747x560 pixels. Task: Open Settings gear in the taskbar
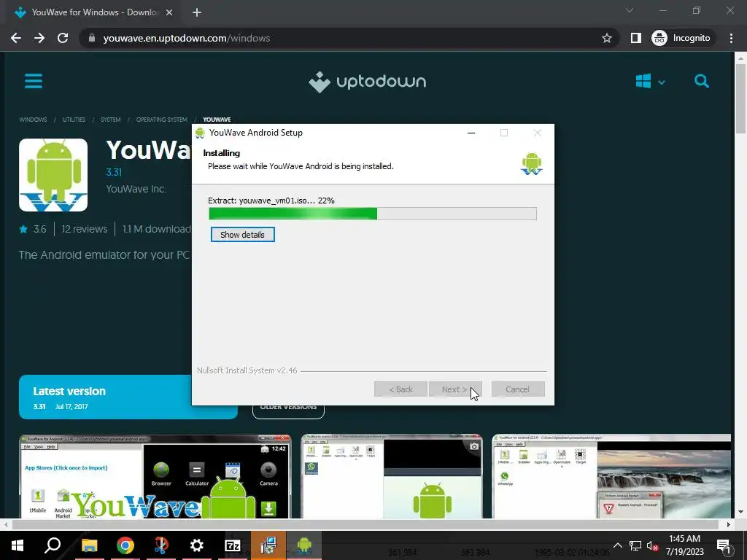pyautogui.click(x=197, y=545)
